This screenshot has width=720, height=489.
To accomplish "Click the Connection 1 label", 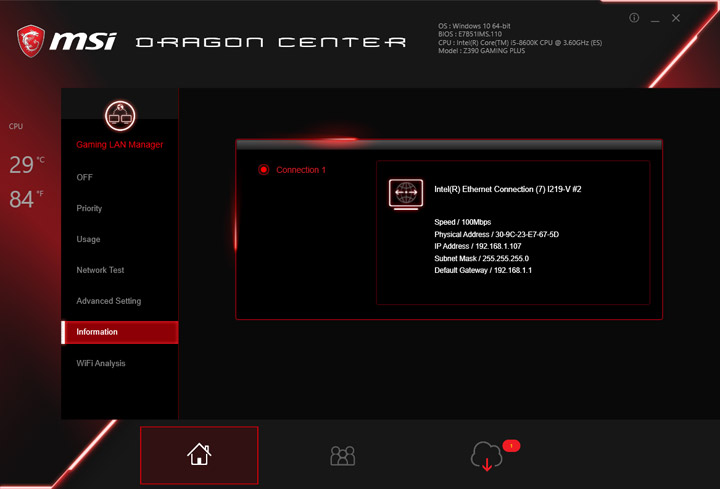I will coord(301,170).
